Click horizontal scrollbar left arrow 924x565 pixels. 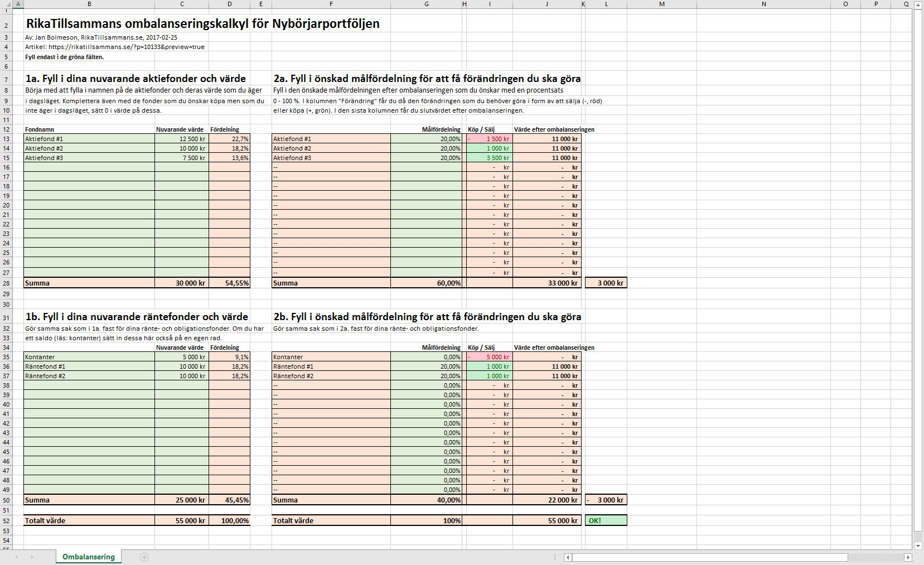(x=568, y=557)
